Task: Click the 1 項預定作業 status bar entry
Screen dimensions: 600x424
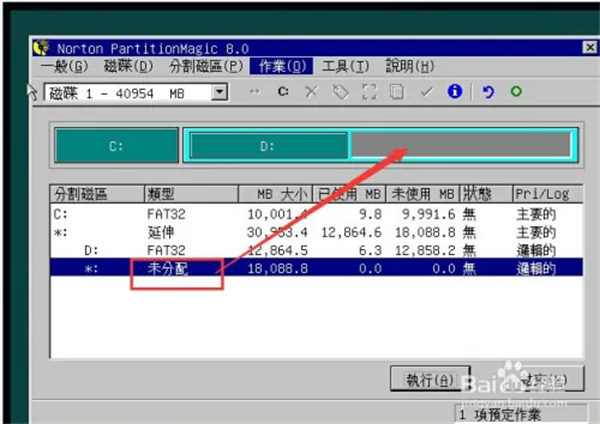Action: (521, 414)
